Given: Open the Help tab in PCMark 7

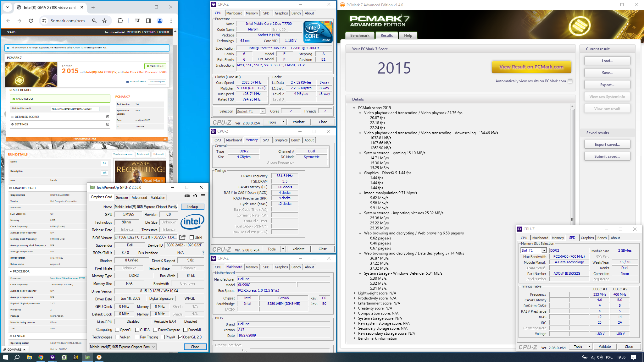Looking at the screenshot, I should [x=408, y=36].
